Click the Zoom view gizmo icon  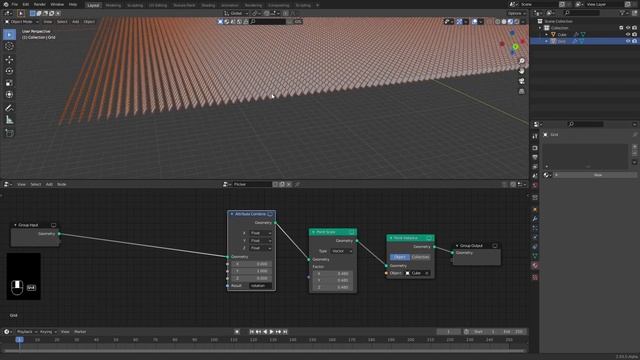(x=522, y=61)
